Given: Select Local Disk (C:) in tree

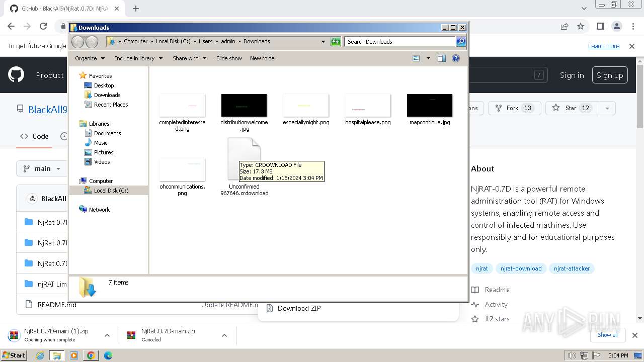Looking at the screenshot, I should pyautogui.click(x=111, y=191).
